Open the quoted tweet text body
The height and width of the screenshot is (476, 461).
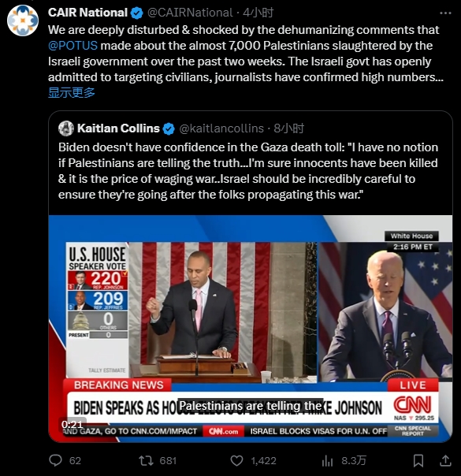[x=248, y=171]
